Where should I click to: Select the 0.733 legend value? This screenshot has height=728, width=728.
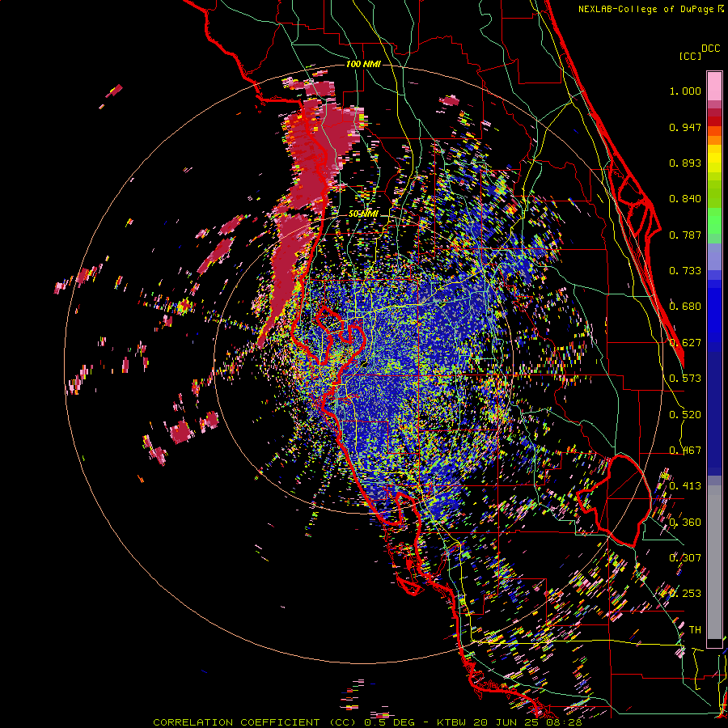click(685, 271)
